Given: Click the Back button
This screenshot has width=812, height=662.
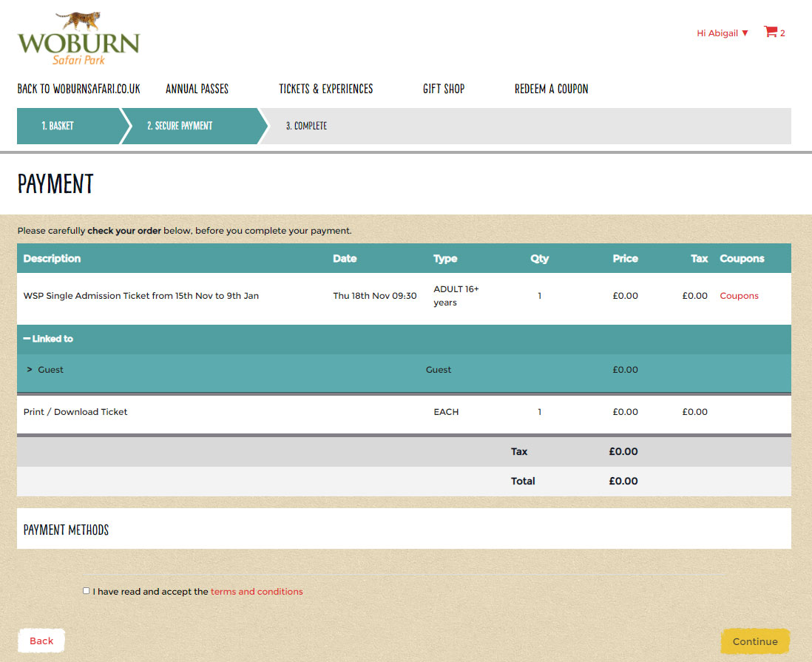Looking at the screenshot, I should pyautogui.click(x=41, y=641).
